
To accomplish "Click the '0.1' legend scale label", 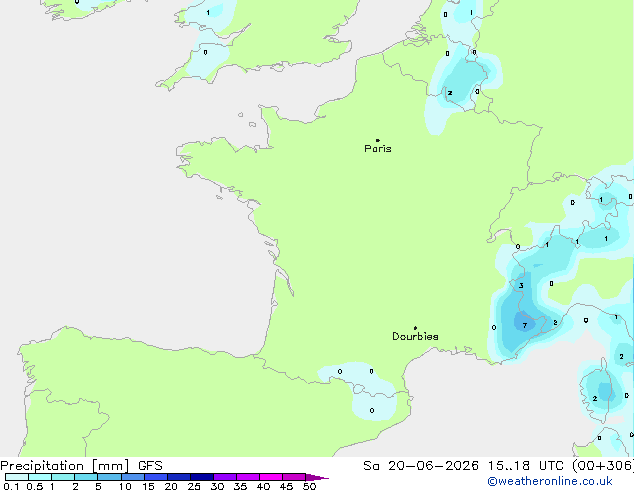I will (11, 486).
